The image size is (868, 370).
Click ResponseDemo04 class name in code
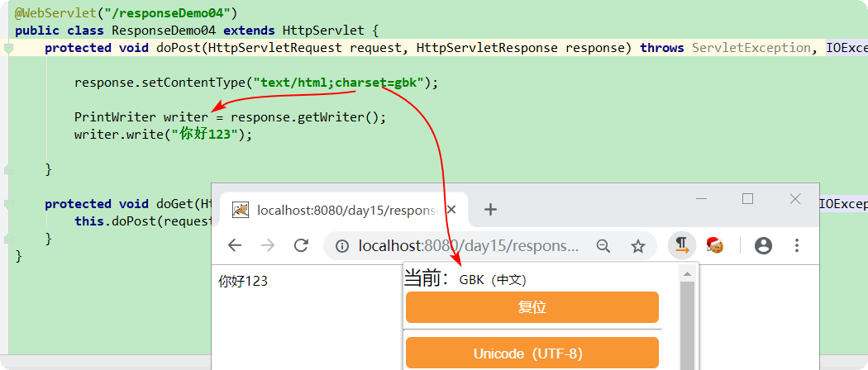point(164,31)
